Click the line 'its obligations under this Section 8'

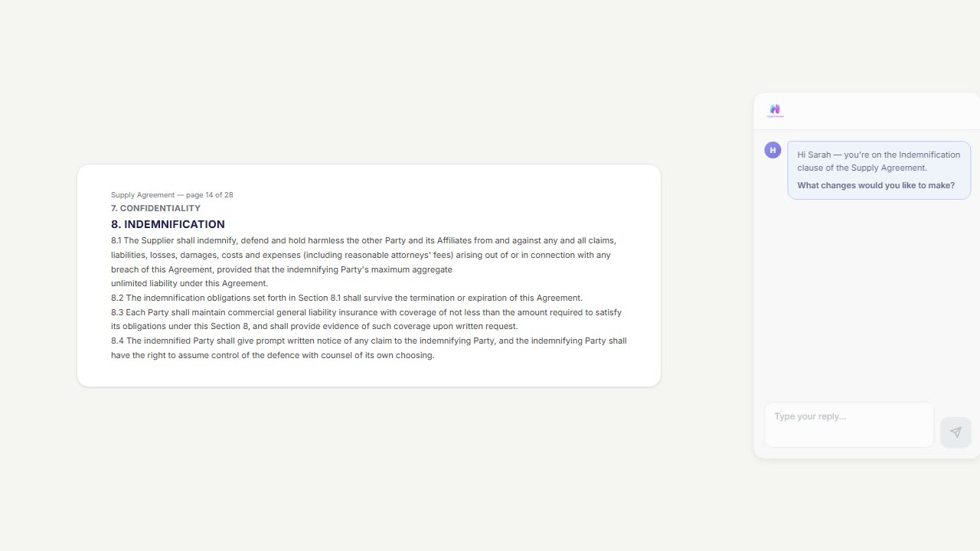pyautogui.click(x=314, y=326)
